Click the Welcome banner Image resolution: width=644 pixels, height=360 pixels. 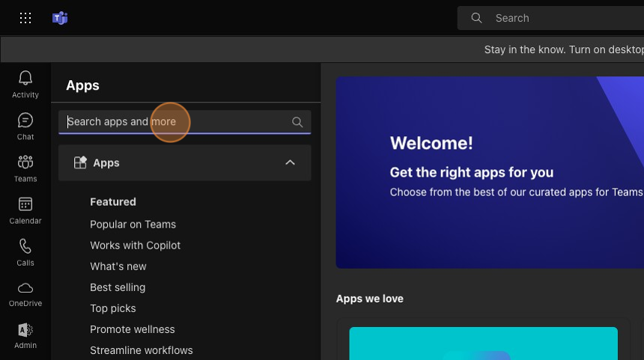490,172
